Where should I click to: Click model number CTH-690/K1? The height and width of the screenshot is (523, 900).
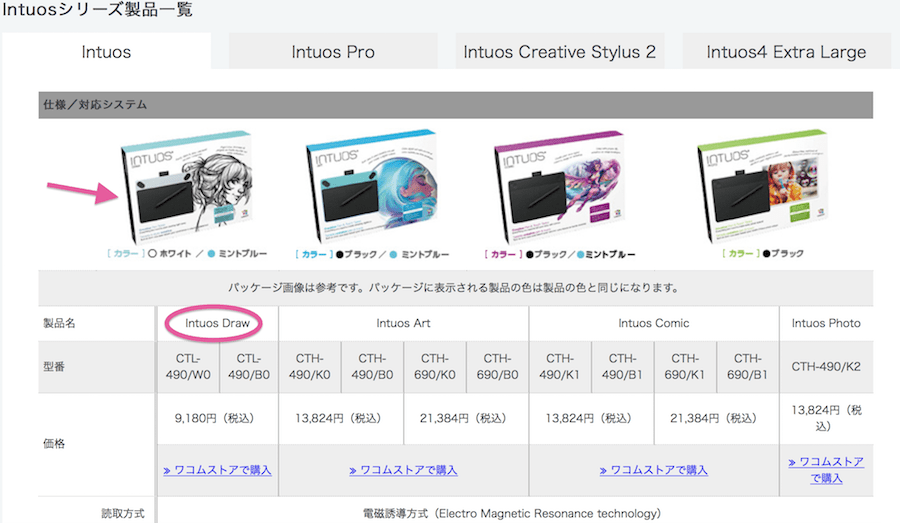point(685,367)
